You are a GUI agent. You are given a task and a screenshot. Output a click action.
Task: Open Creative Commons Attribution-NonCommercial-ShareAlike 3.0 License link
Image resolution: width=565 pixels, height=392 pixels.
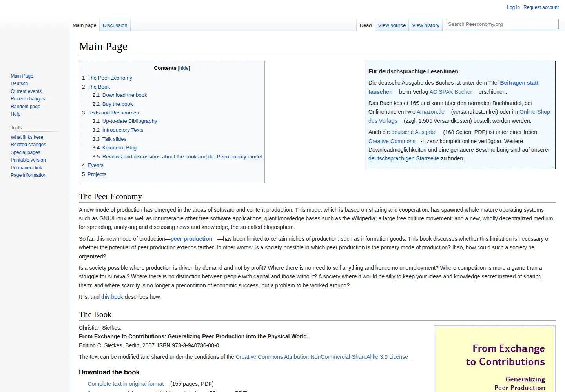[322, 357]
